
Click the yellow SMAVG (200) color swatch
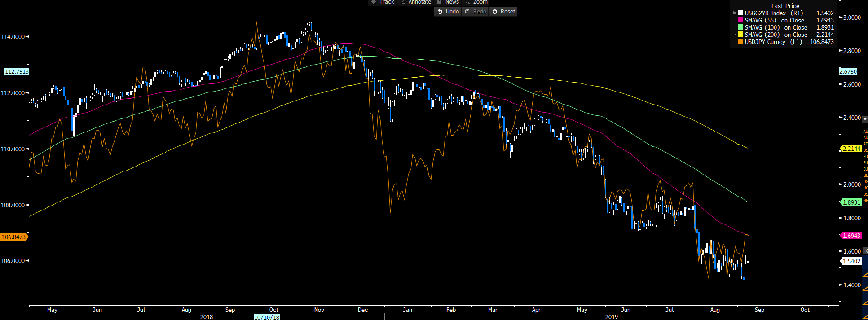740,35
